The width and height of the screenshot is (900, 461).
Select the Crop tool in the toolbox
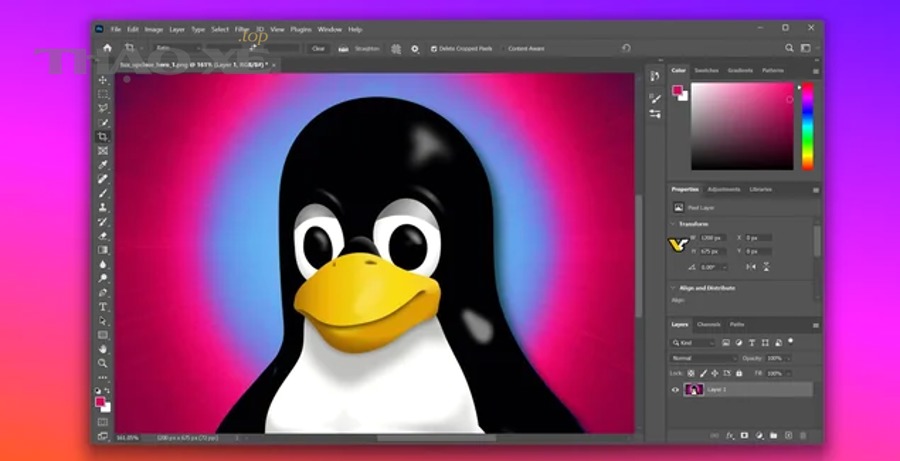click(103, 137)
